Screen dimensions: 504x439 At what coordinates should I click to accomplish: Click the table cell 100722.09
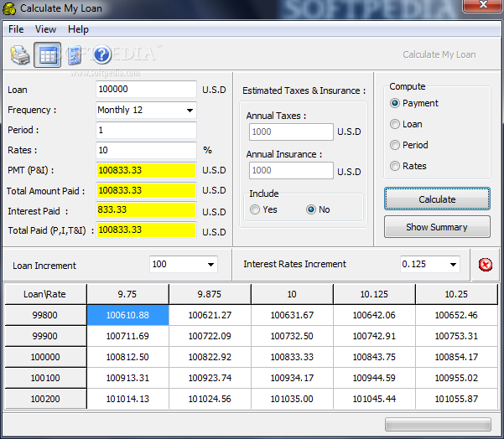coord(210,336)
